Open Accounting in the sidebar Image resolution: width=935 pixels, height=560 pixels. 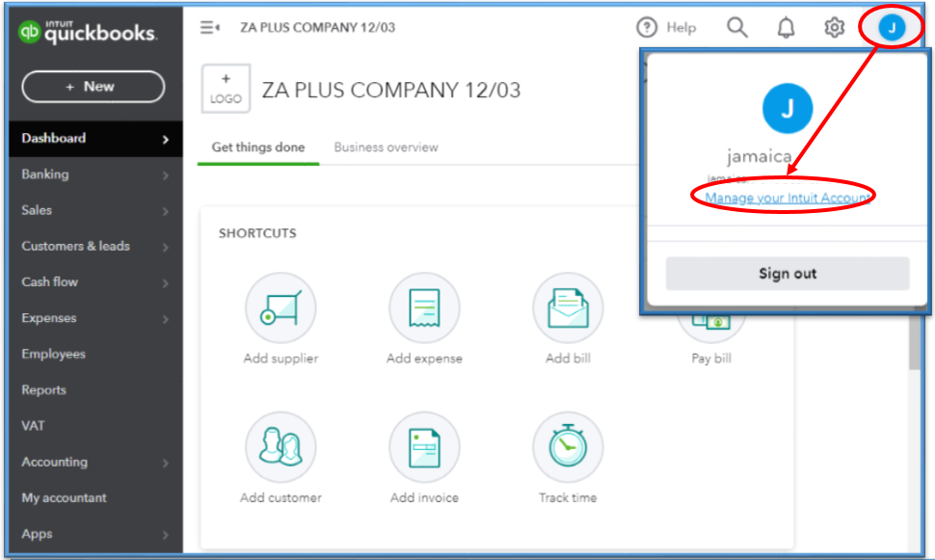click(96, 463)
